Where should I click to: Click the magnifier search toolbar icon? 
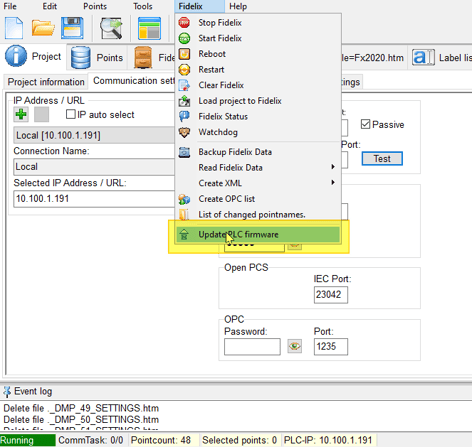pyautogui.click(x=112, y=28)
